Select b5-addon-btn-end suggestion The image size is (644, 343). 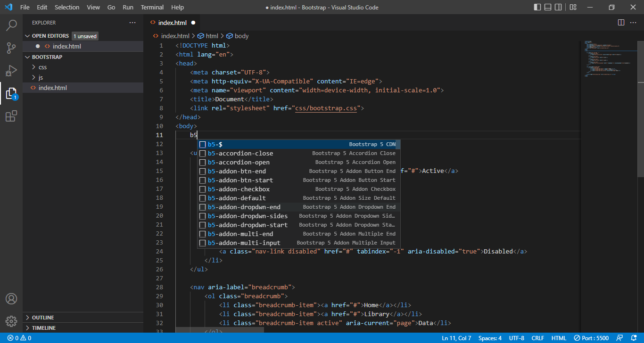coord(298,171)
